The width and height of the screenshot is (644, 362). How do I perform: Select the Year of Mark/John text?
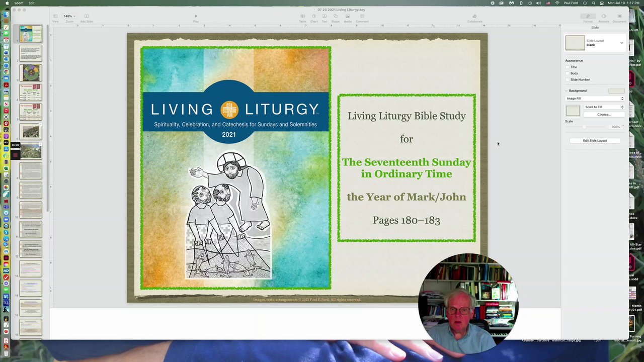pyautogui.click(x=407, y=197)
